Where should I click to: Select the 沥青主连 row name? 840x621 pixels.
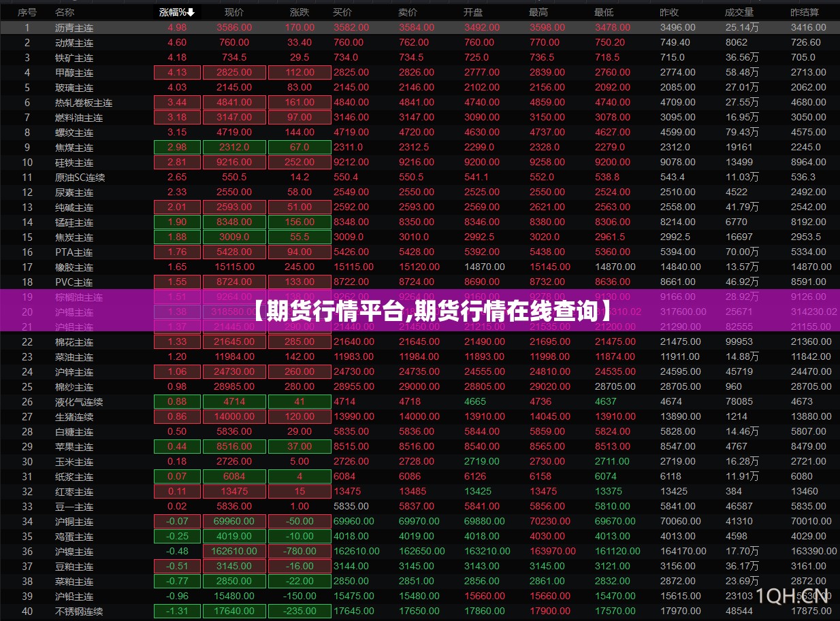pyautogui.click(x=74, y=28)
